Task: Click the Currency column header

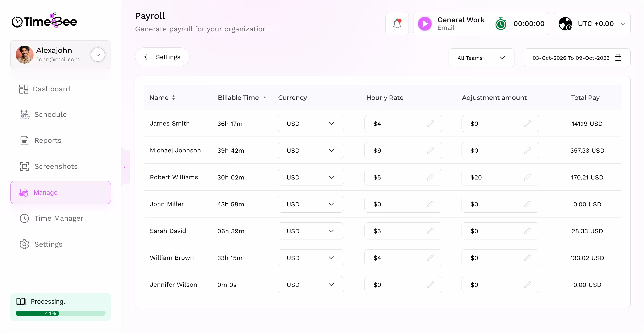Action: point(292,98)
